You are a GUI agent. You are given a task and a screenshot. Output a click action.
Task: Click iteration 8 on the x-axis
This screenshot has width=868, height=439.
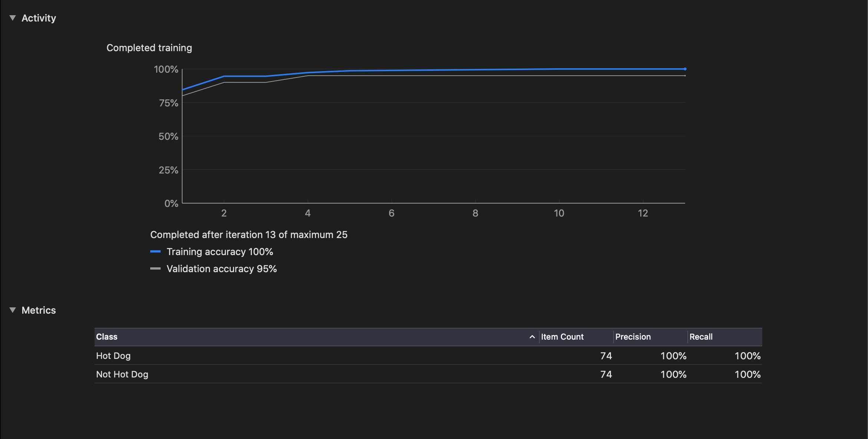475,213
